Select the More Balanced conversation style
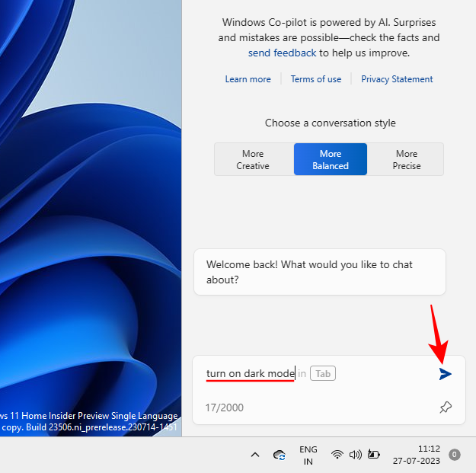Screen dimensions: 476x473 click(x=331, y=159)
